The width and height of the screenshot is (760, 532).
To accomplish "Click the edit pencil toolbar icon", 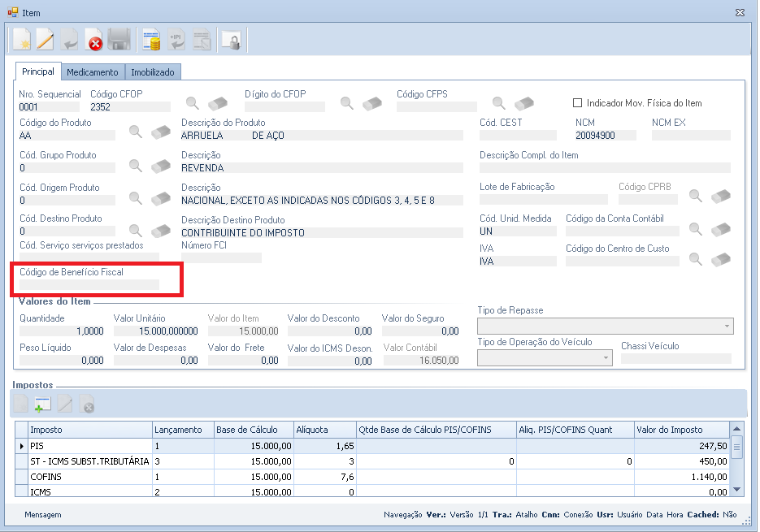I will [x=45, y=39].
